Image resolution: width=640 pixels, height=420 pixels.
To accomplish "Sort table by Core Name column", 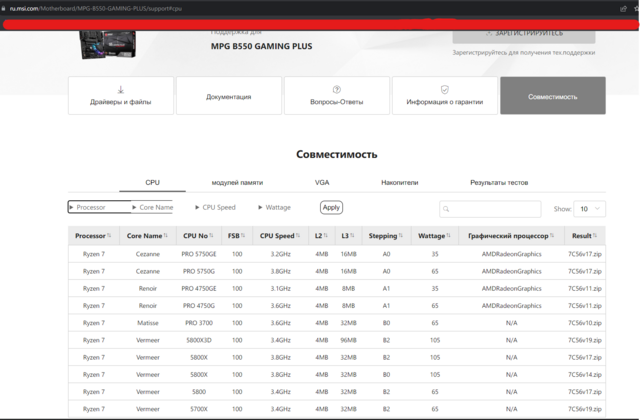I will pos(147,236).
